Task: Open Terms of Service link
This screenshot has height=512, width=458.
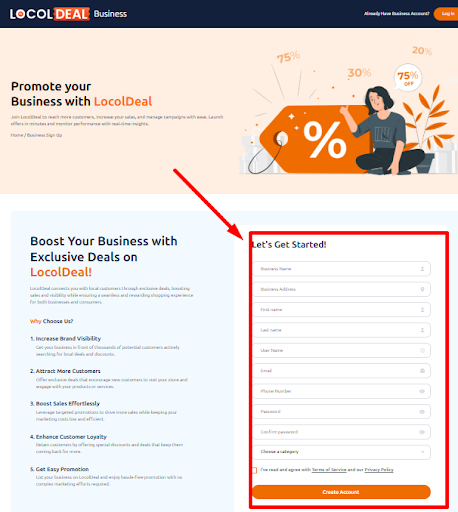Action: point(329,470)
